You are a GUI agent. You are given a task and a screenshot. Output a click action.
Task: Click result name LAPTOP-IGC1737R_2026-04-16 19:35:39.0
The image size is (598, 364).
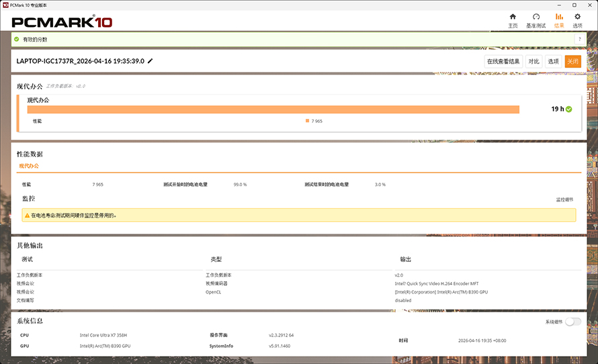[81, 61]
